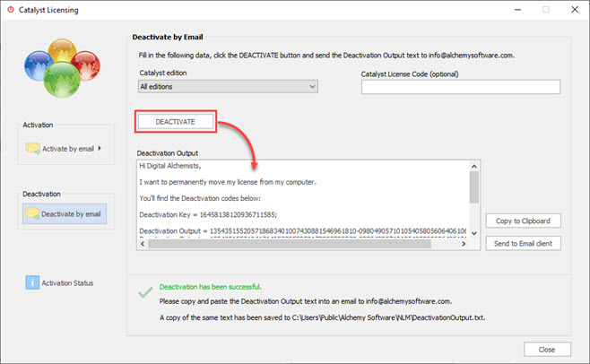Select Deactivate by email option
This screenshot has width=590, height=364.
pos(65,213)
